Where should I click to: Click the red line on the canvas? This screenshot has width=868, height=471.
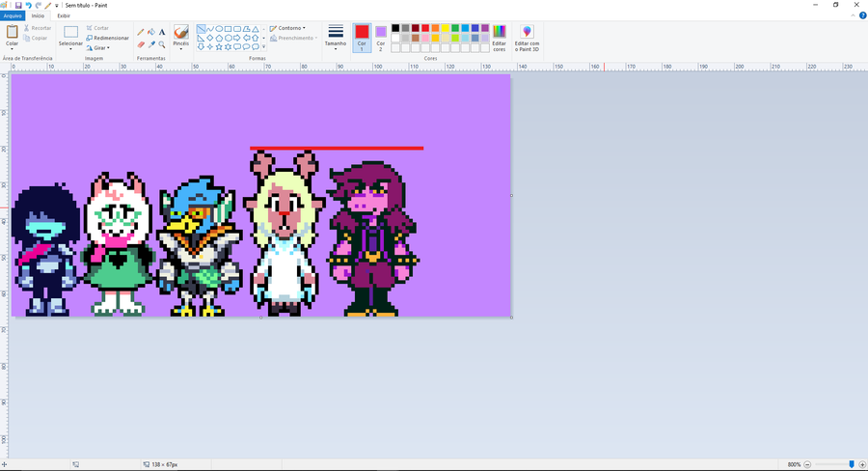click(x=337, y=148)
